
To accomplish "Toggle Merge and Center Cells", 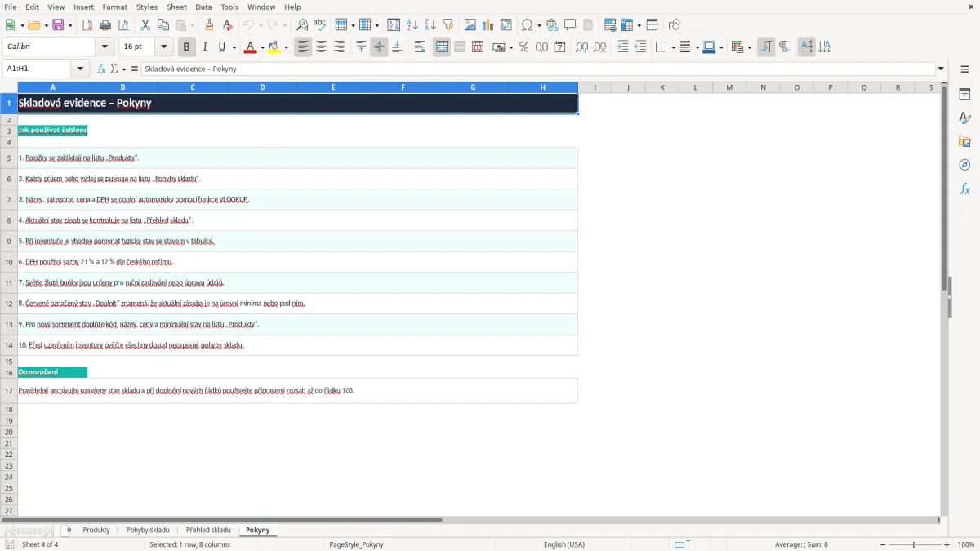I will coord(442,47).
